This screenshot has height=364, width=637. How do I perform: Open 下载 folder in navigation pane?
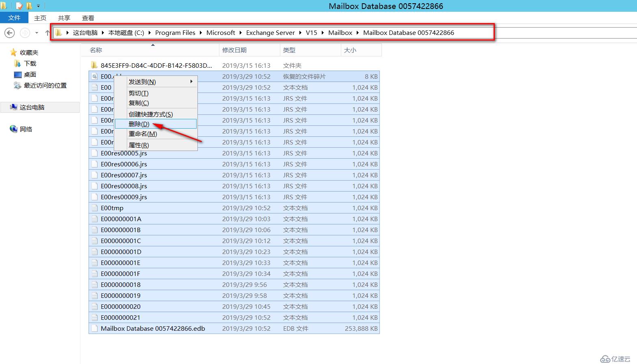(30, 63)
